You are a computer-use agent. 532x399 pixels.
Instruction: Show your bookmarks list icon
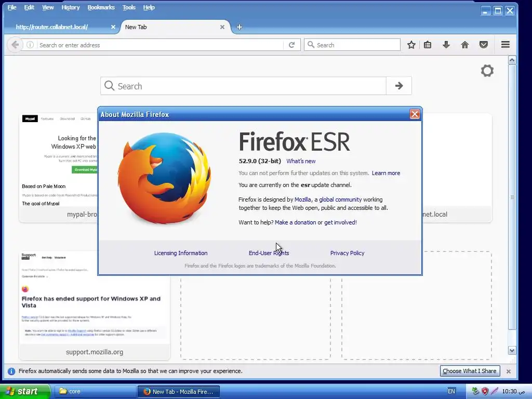tap(428, 45)
